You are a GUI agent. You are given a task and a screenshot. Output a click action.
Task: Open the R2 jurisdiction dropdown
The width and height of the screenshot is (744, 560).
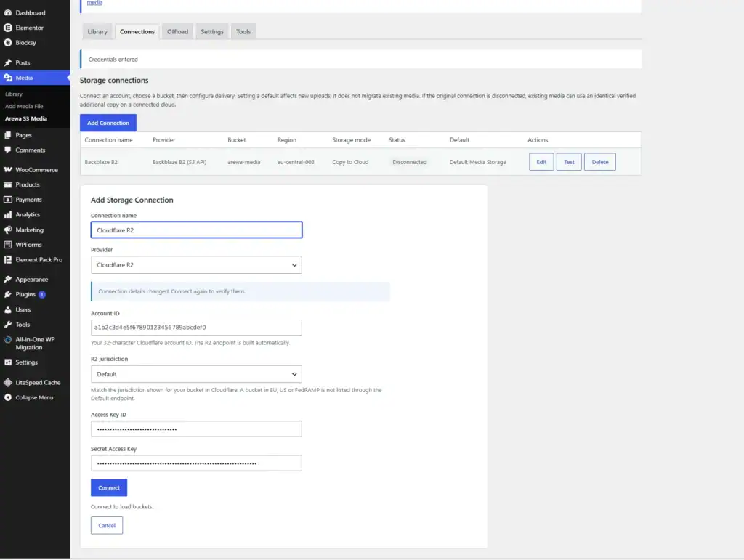click(x=196, y=374)
